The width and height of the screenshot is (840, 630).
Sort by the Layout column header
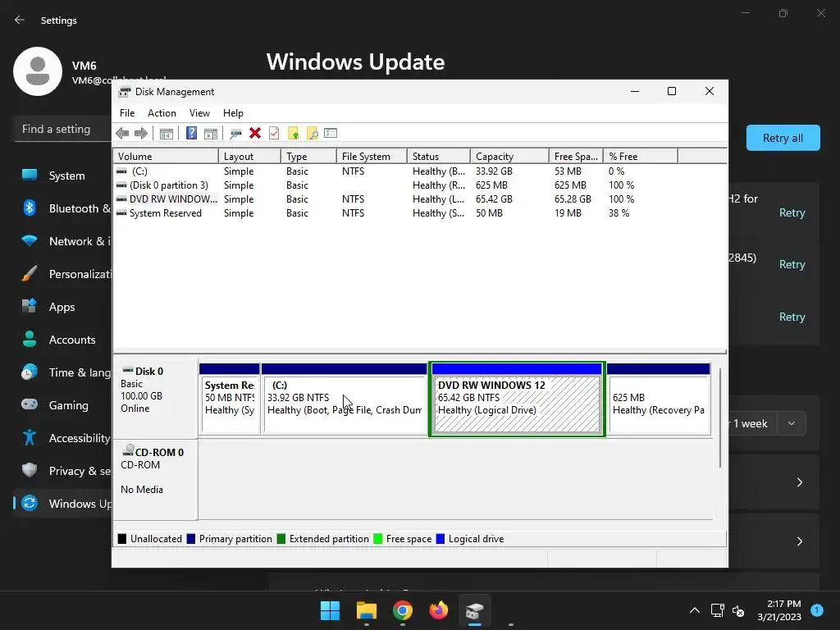click(249, 157)
